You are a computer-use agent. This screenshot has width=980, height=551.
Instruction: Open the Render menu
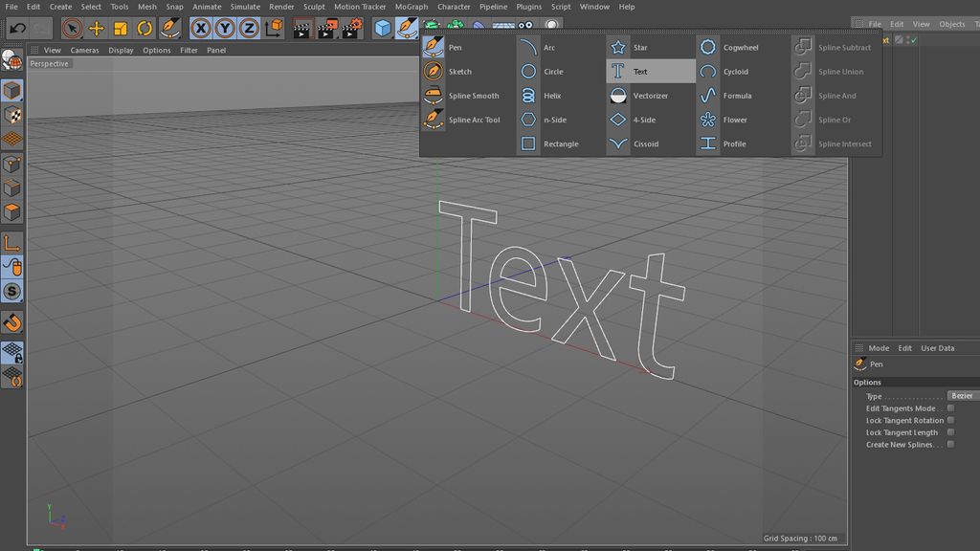[281, 7]
